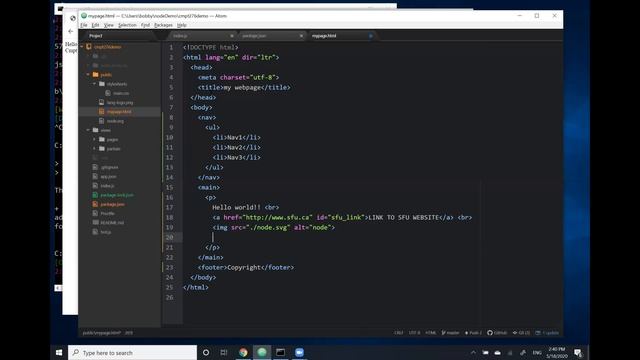Open the View menu
Image resolution: width=640 pixels, height=360 pixels.
click(109, 25)
